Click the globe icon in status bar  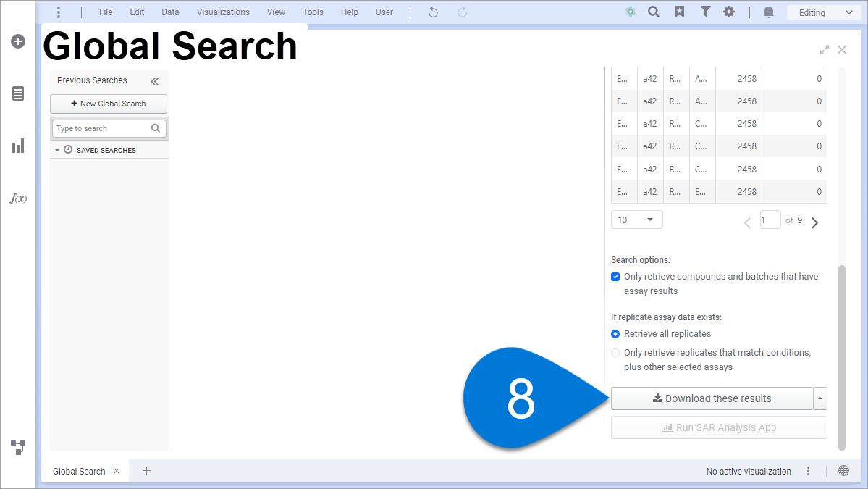pos(843,471)
